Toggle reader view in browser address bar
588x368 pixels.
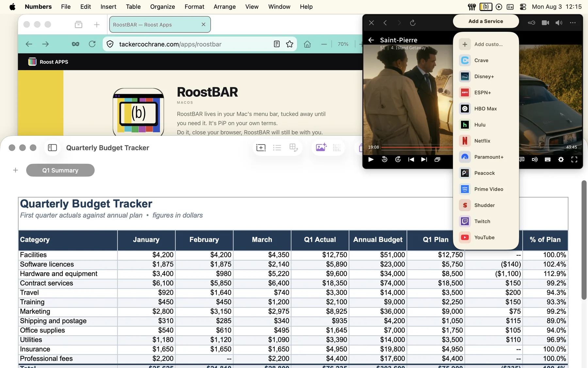pos(277,44)
